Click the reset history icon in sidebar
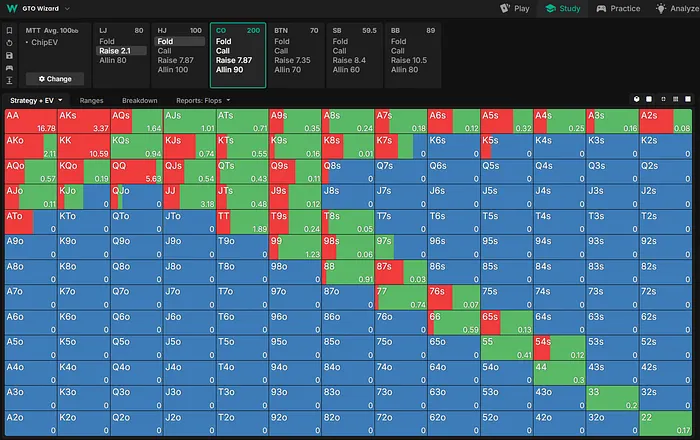 coord(9,43)
